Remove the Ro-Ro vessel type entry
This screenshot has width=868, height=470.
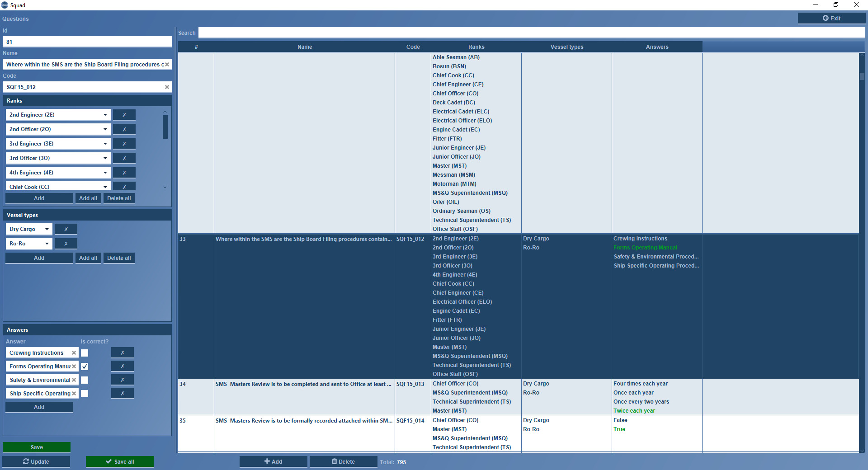click(x=66, y=244)
